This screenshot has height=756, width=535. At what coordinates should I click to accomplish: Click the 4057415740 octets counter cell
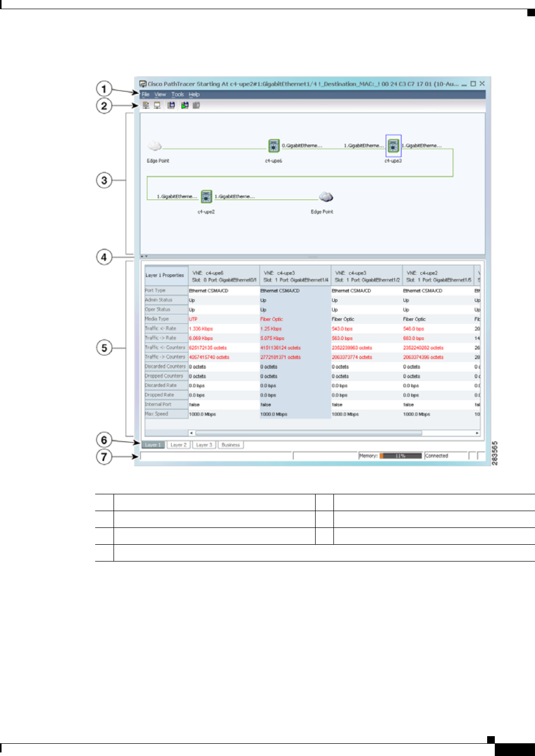[224, 357]
